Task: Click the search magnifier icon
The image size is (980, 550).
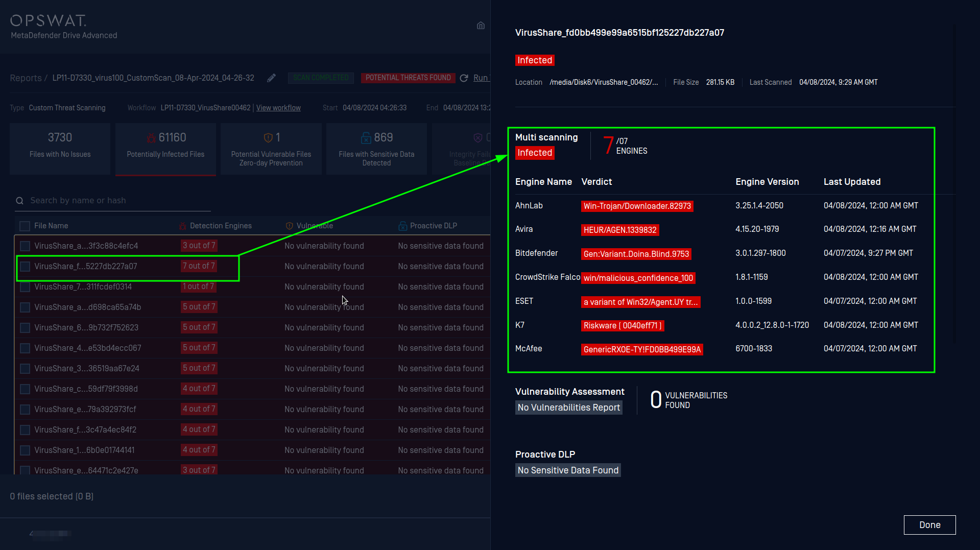Action: point(19,201)
